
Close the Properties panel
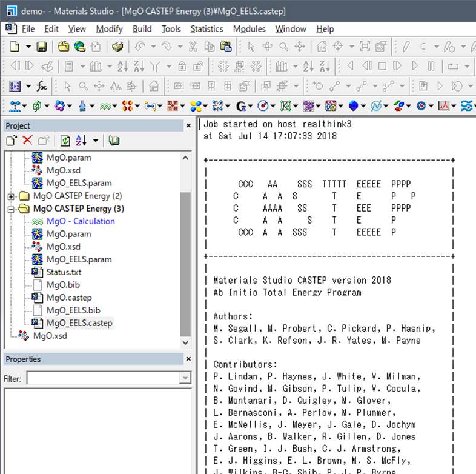point(188,359)
